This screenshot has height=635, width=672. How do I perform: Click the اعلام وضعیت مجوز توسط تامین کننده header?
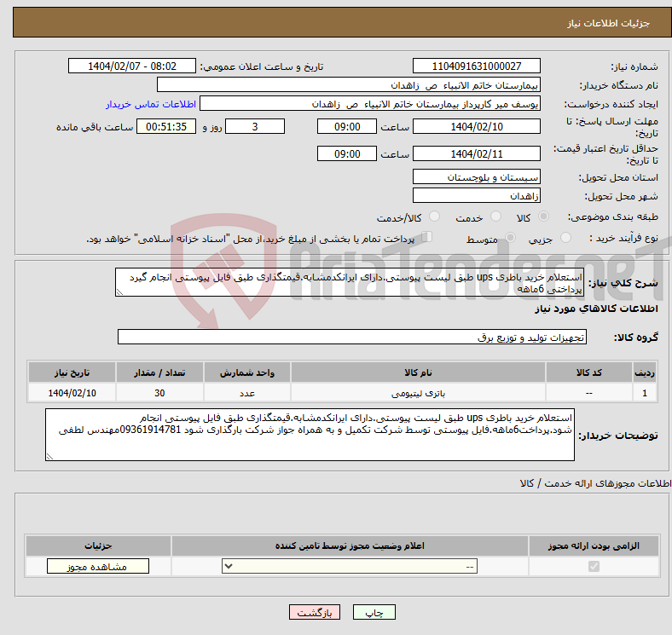coord(350,546)
